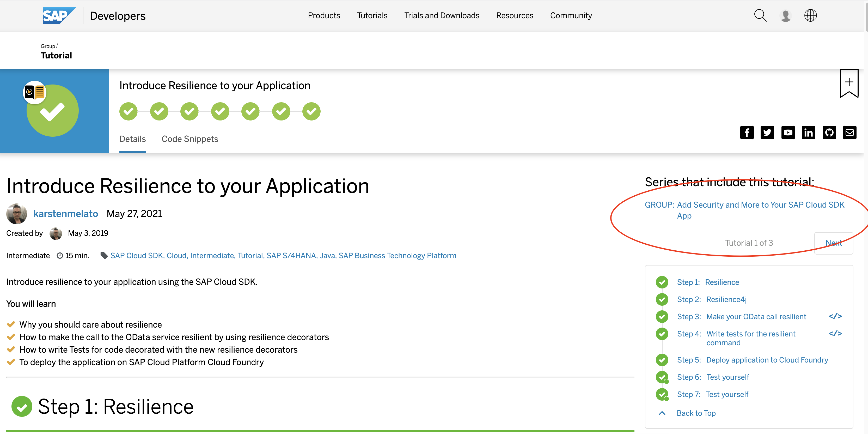Open the tutorial's GitHub icon
This screenshot has height=434, width=868.
tap(829, 132)
